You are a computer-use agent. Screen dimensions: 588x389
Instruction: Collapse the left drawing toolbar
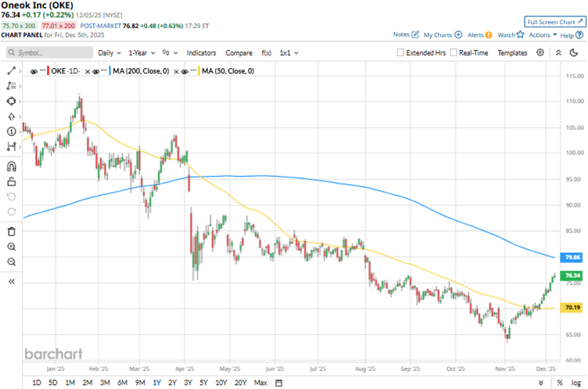pos(11,281)
